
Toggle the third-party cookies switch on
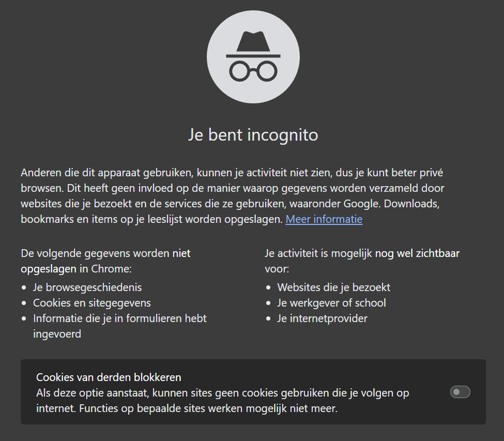460,393
